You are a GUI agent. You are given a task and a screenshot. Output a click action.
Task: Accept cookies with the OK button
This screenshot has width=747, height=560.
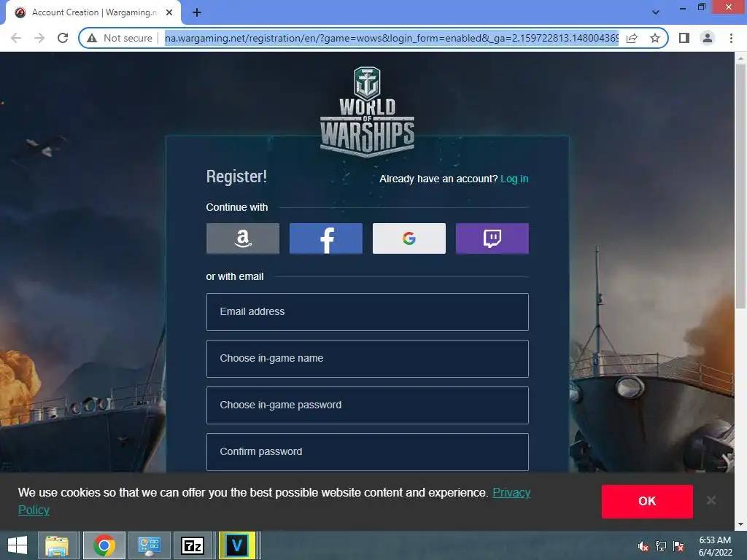(x=647, y=502)
